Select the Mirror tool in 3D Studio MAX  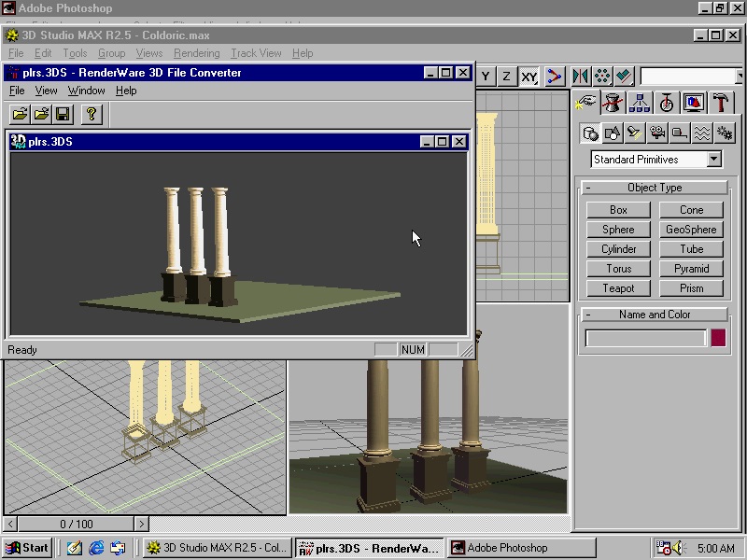[x=580, y=77]
